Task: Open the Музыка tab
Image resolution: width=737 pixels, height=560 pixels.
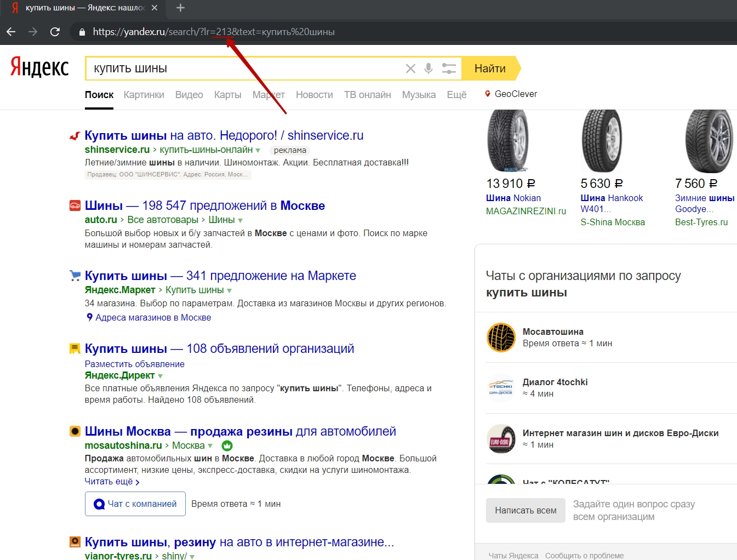Action: 419,95
